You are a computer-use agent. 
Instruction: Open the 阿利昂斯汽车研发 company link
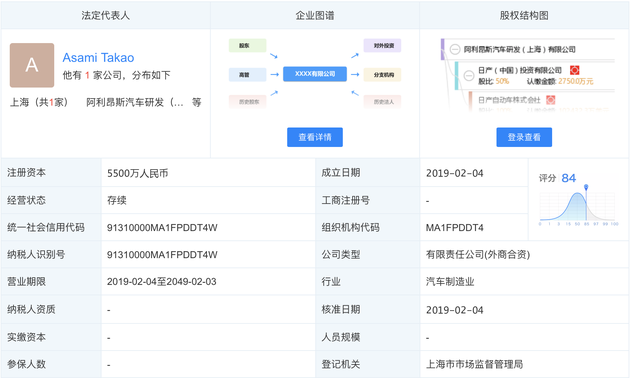pyautogui.click(x=135, y=102)
